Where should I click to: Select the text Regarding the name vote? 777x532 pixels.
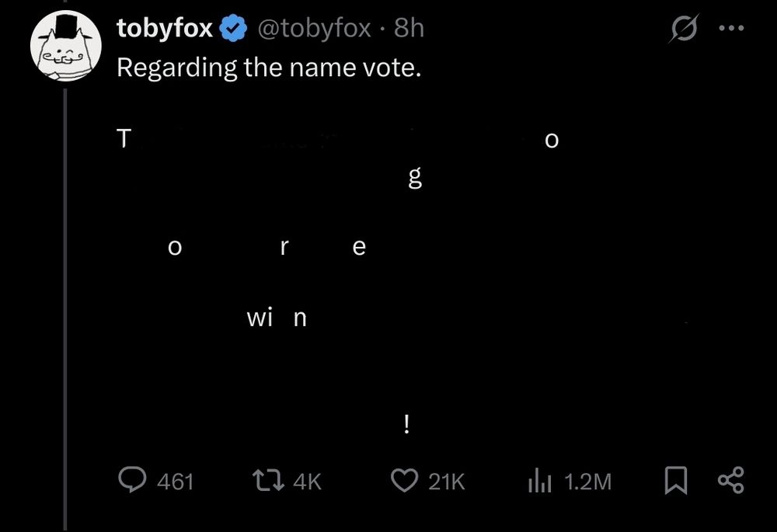click(267, 67)
